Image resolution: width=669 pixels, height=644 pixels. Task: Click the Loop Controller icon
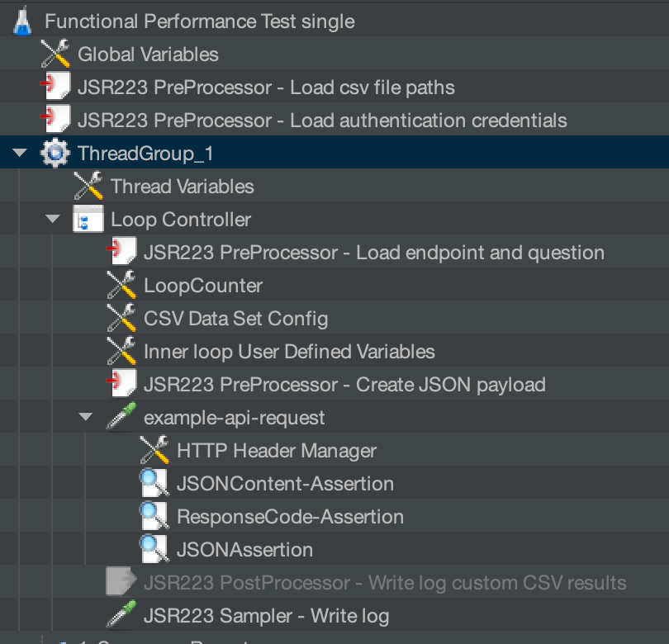tap(88, 220)
